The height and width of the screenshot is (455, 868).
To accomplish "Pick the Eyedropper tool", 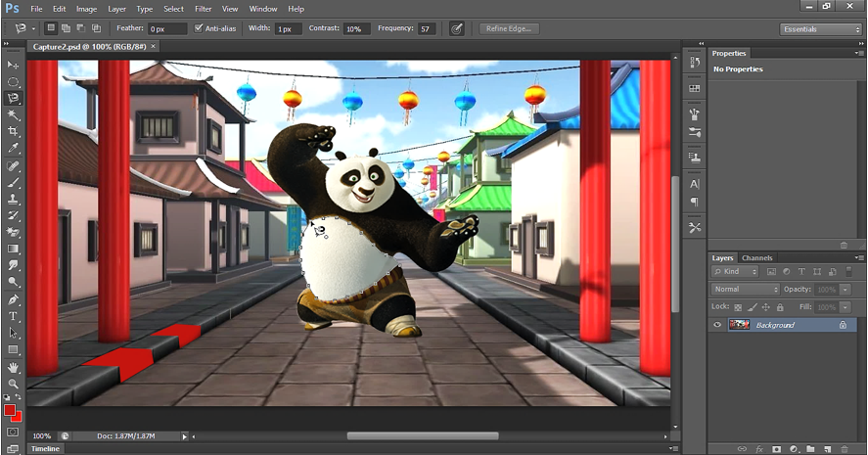I will pyautogui.click(x=13, y=149).
